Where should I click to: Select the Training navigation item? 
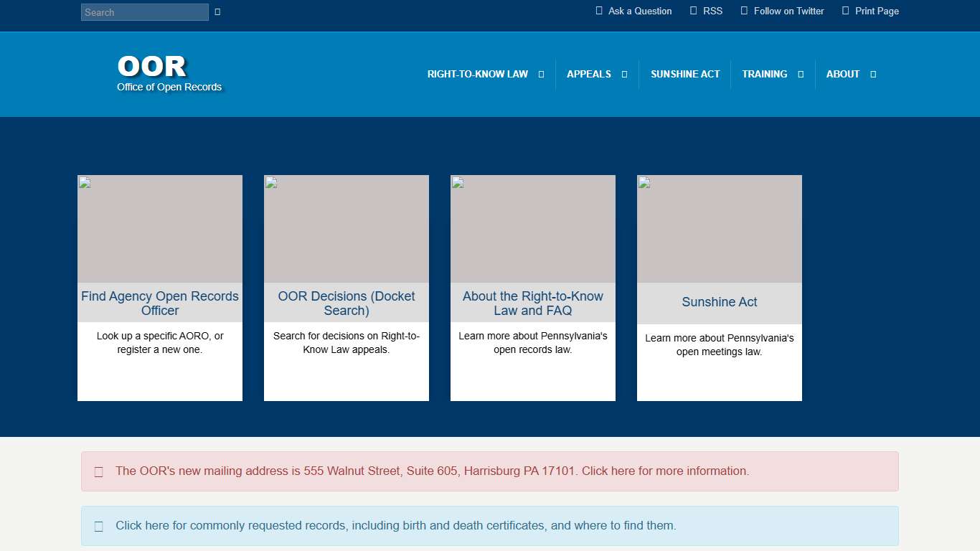[x=764, y=74]
